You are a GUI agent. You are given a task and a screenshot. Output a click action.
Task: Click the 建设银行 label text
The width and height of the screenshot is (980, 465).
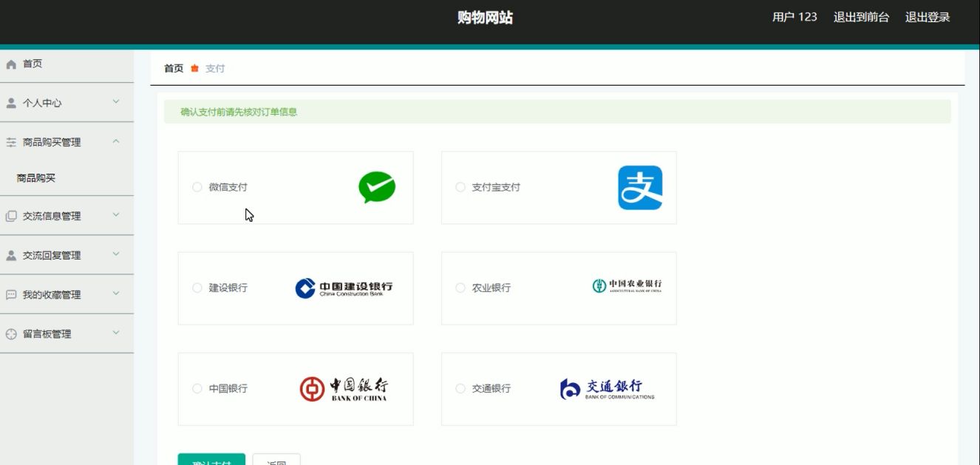[x=228, y=288]
